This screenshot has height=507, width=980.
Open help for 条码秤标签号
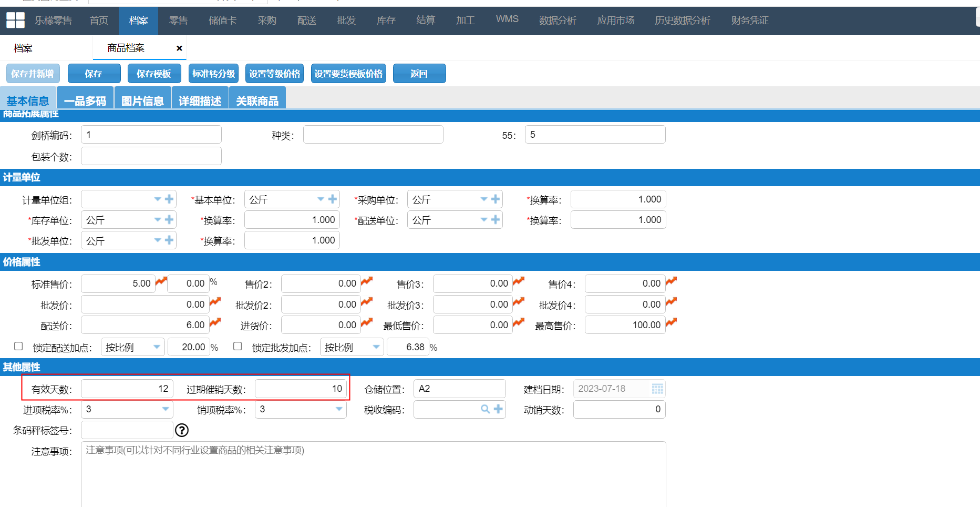click(x=182, y=430)
